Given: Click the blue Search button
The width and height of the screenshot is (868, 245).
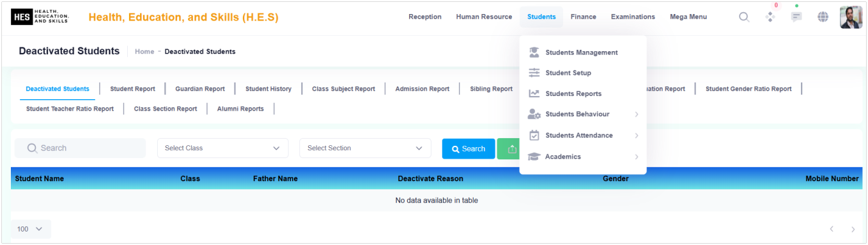Looking at the screenshot, I should tap(469, 148).
